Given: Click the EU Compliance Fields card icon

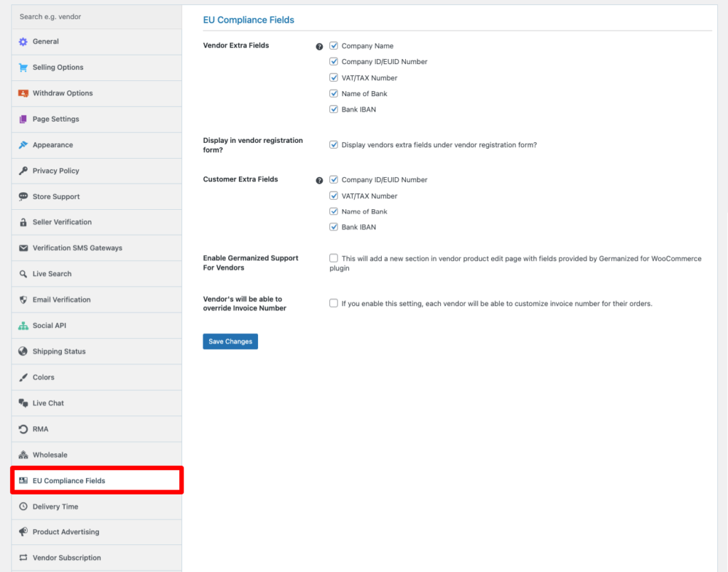Looking at the screenshot, I should click(x=23, y=480).
